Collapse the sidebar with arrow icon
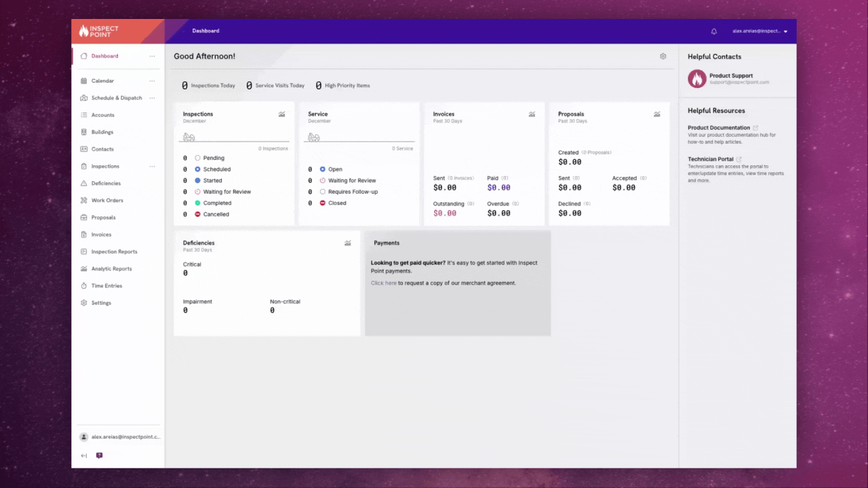868x488 pixels. coord(84,455)
